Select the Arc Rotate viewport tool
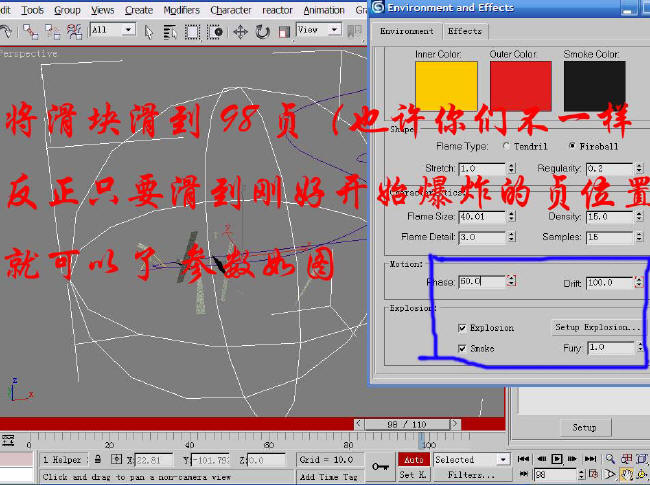The image size is (650, 485). click(642, 473)
